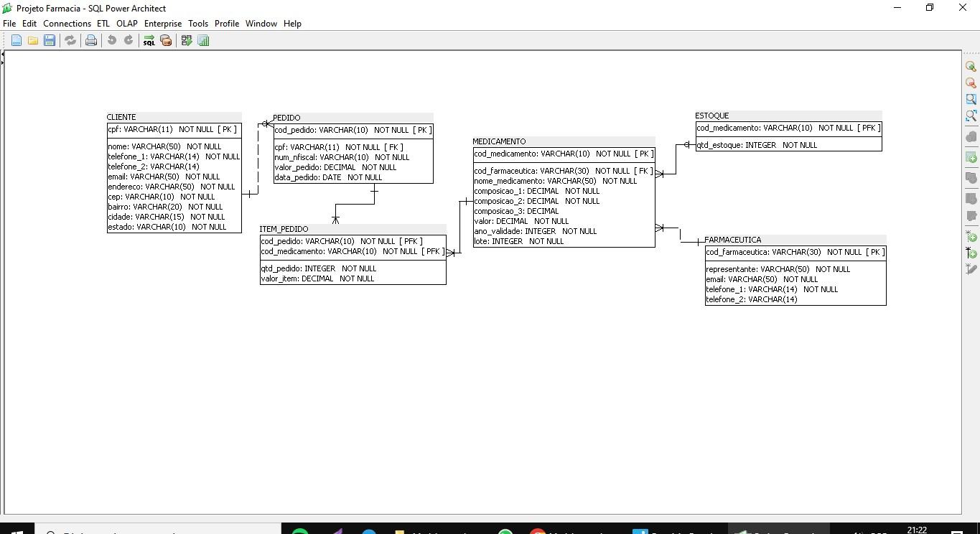Open a project with the folder icon

click(33, 41)
